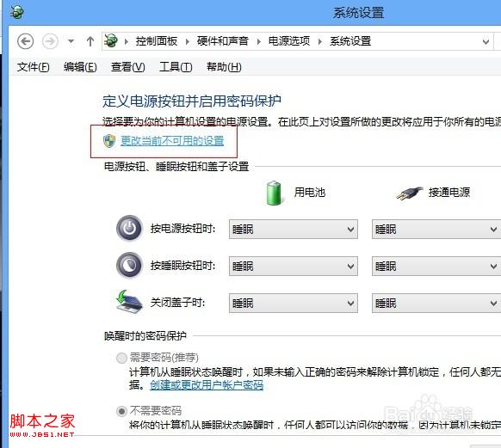
Task: Select the 需要密码(推荐) radio button
Action: point(121,358)
